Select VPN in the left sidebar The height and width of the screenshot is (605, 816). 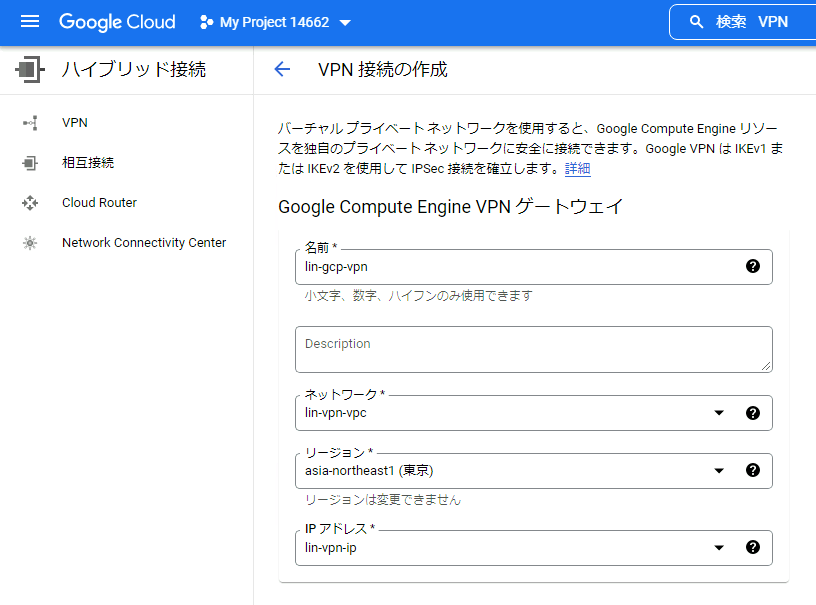click(75, 123)
